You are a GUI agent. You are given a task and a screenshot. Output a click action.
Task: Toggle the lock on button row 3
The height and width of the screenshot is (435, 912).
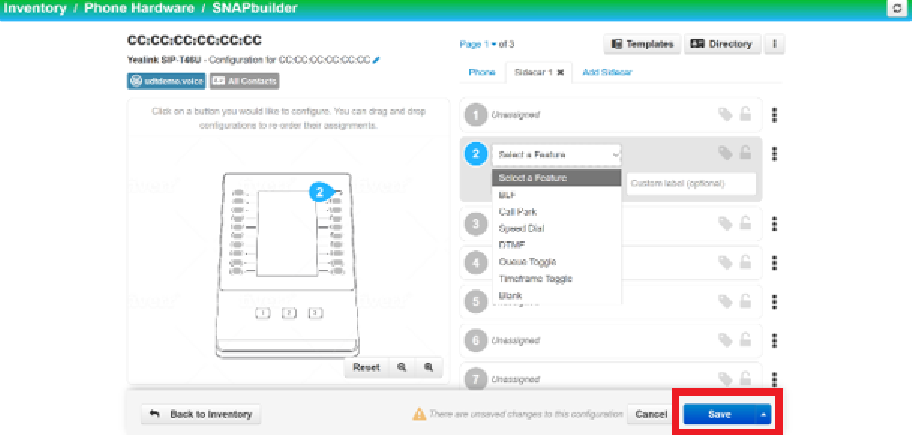[745, 223]
